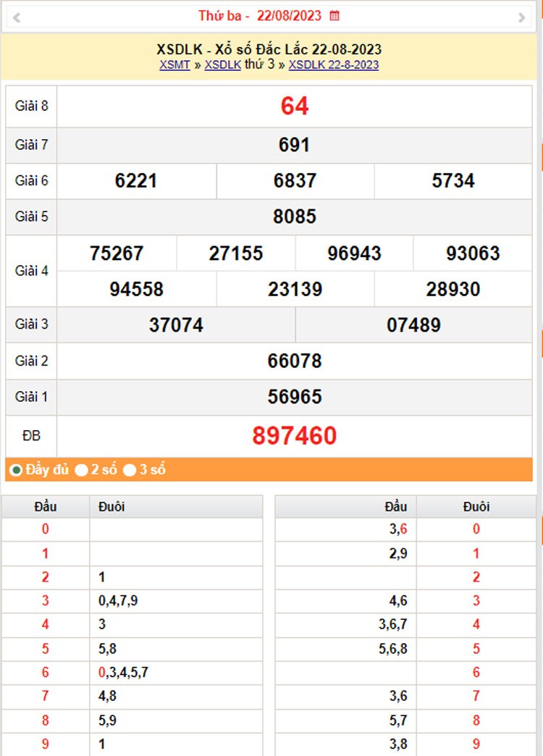Click the page title XSDLK Xổ số Đắc Lắc

[269, 49]
